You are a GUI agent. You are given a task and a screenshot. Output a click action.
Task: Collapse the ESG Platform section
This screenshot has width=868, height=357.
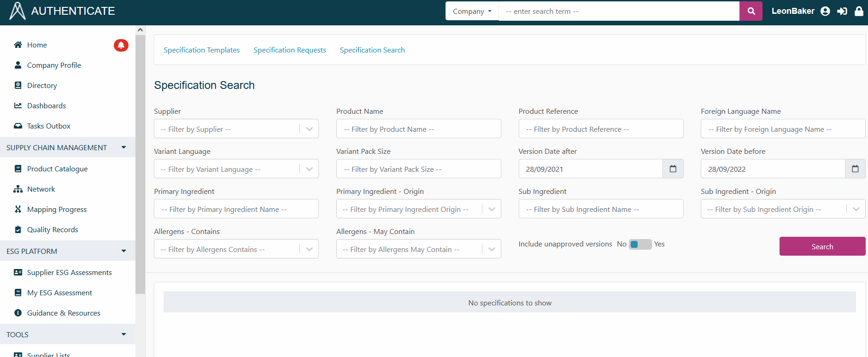tap(123, 251)
